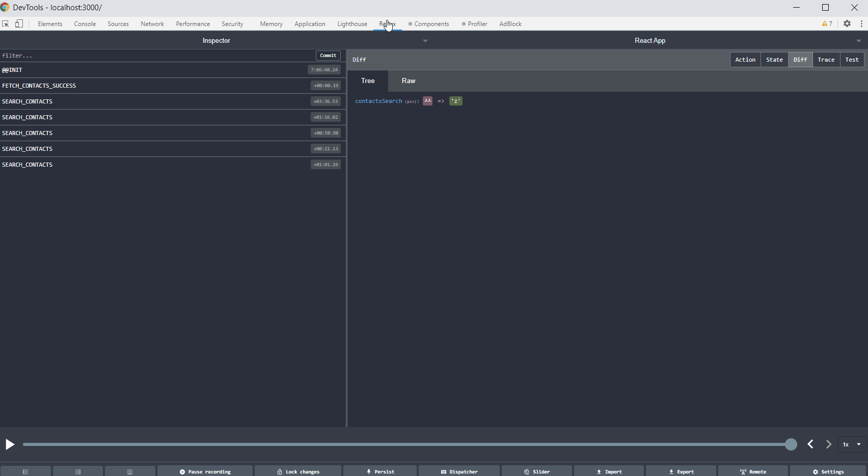
Task: Toggle the device toolbar emulation icon
Action: click(x=19, y=23)
